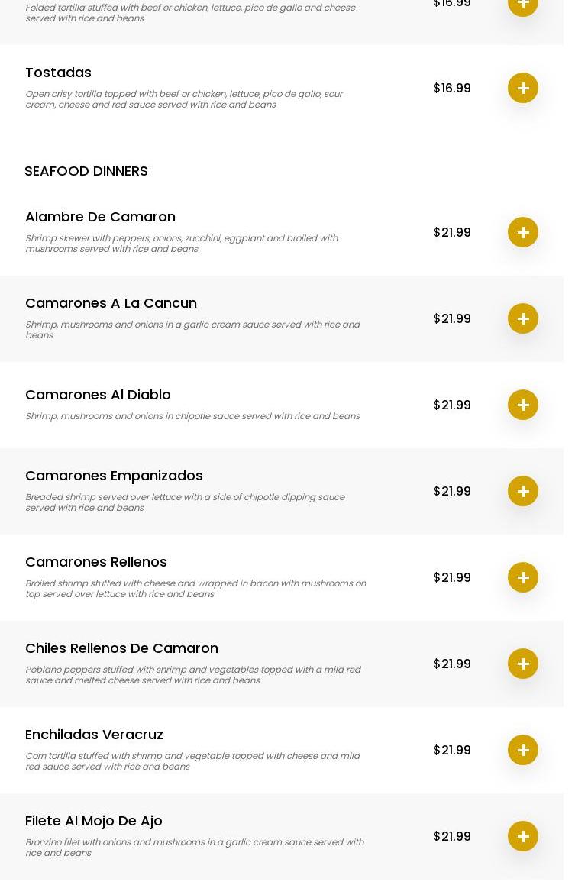
Task: Select the Camarones A La Cancun title
Action: 111,303
